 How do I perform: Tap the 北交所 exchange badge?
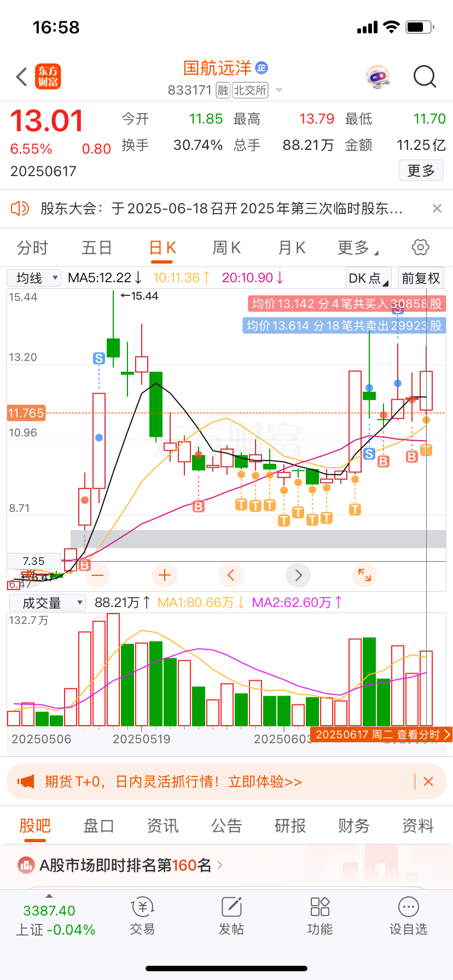(x=250, y=90)
